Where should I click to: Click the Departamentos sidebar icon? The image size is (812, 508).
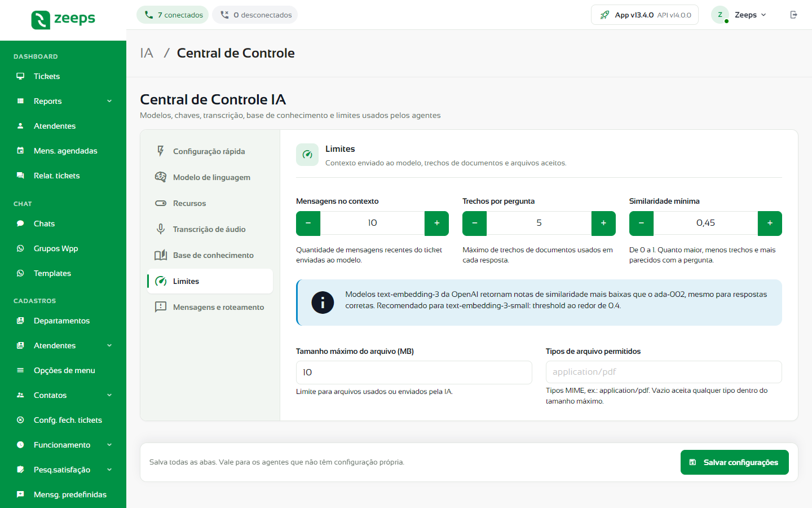(x=20, y=321)
